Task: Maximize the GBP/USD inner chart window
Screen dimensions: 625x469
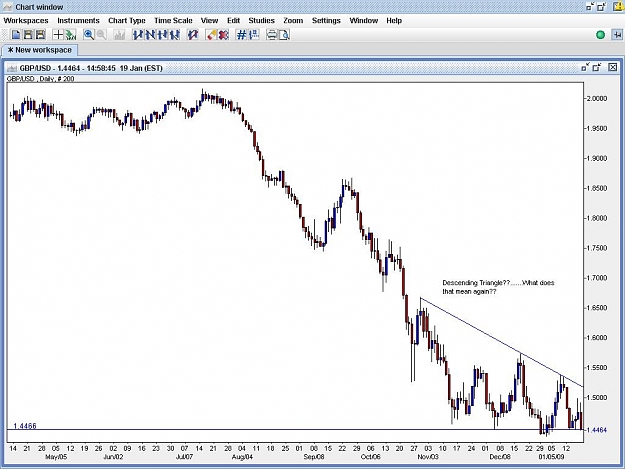Action: point(596,67)
